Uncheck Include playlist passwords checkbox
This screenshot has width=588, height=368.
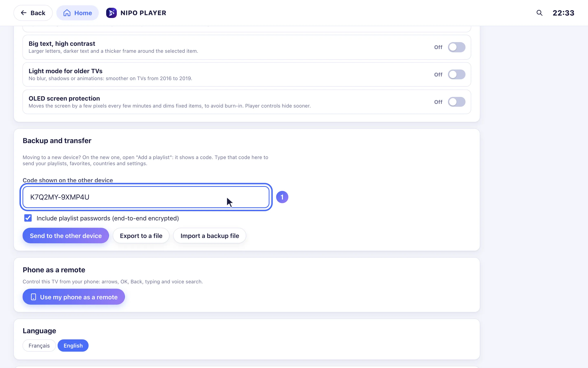tap(28, 218)
